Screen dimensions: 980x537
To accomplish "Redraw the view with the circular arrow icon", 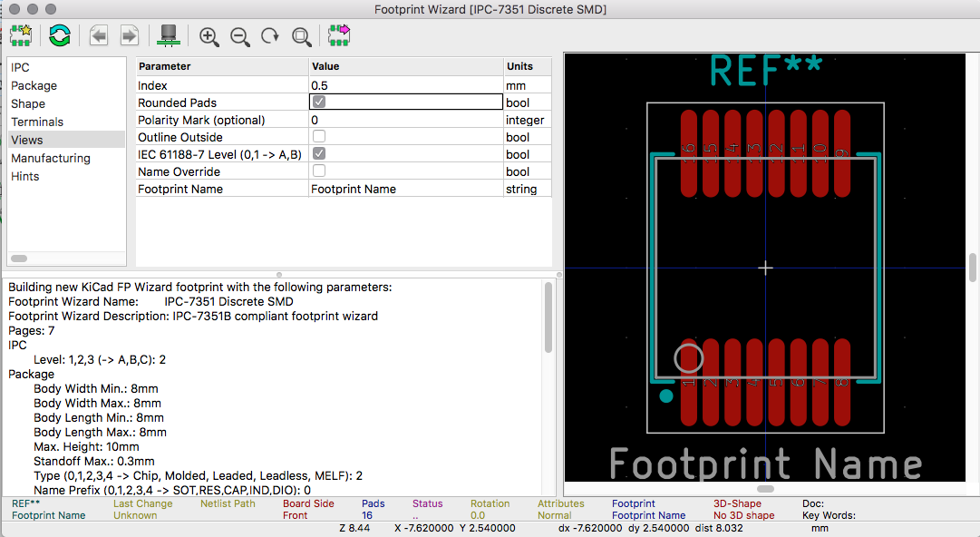I will coord(270,36).
